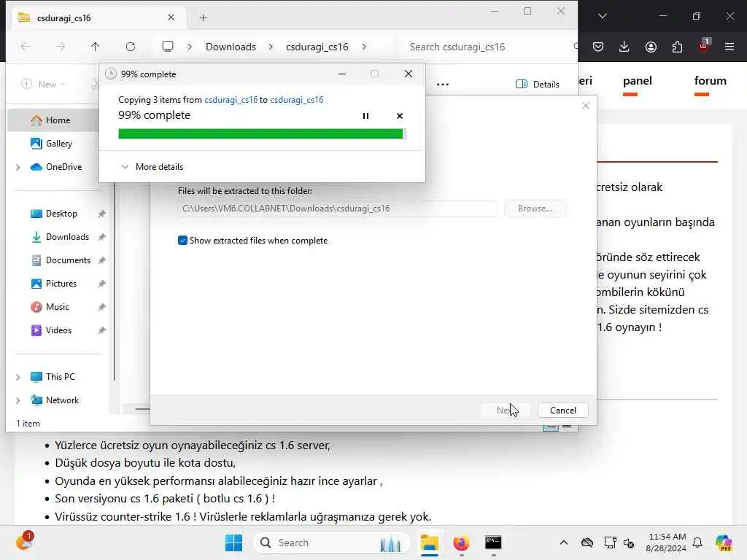Click the Search csduragi_cs16 box
The image size is (747, 560).
click(486, 47)
